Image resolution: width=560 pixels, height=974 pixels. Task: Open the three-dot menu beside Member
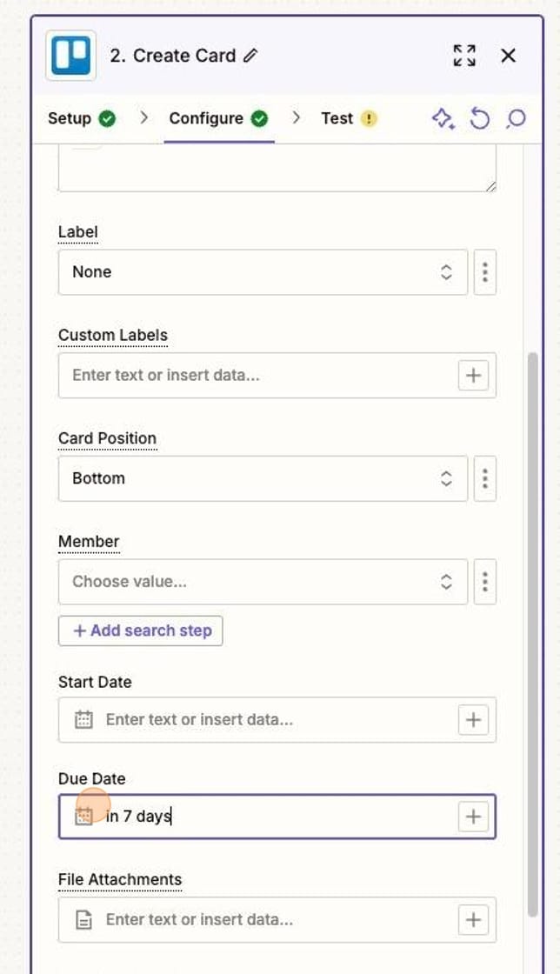click(484, 582)
